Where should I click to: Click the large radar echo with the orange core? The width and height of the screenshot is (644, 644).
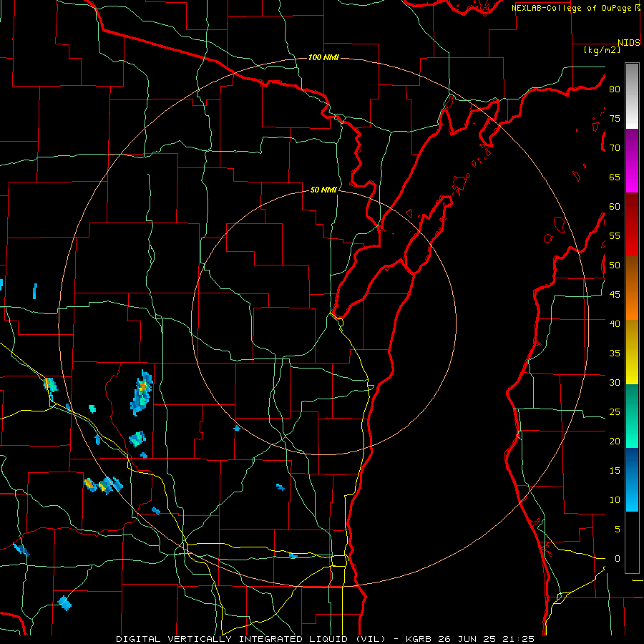click(141, 394)
